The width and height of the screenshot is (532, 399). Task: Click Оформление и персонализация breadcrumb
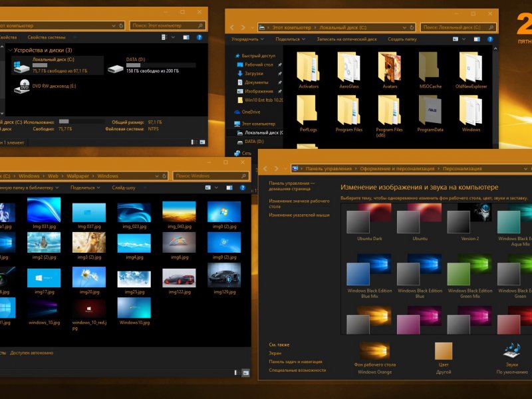pos(397,169)
